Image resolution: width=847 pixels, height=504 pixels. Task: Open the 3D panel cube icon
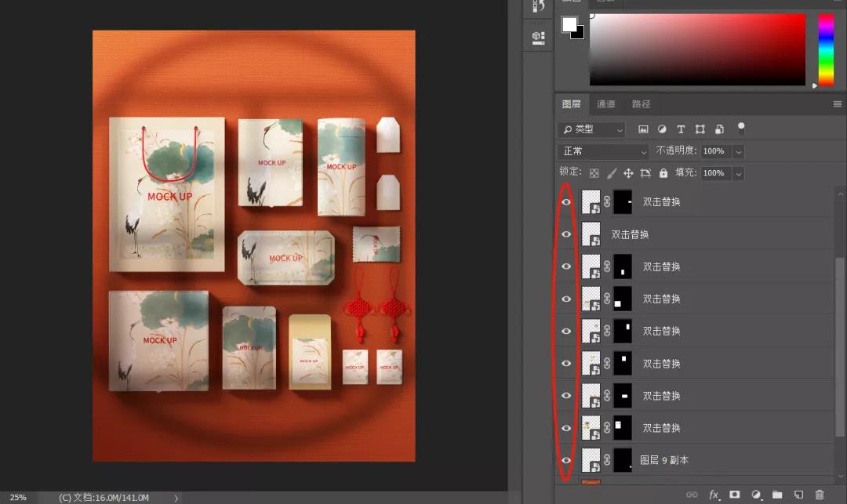538,37
